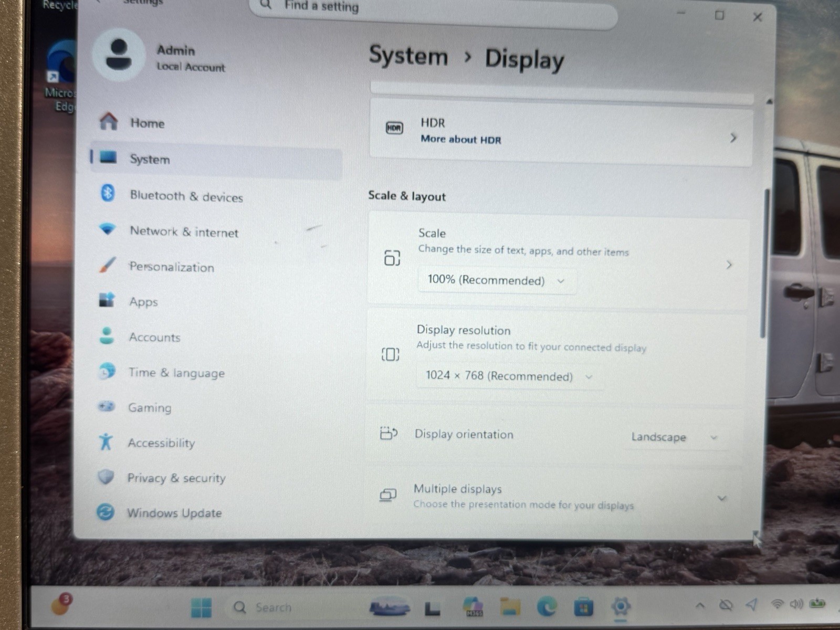Click the HDR badge icon
Screen dimensions: 840x630
click(394, 128)
